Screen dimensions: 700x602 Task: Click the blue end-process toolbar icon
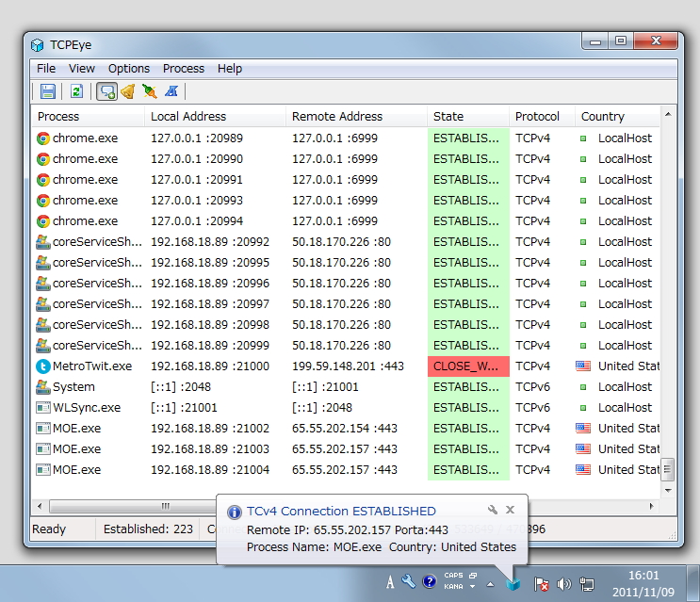[x=171, y=91]
